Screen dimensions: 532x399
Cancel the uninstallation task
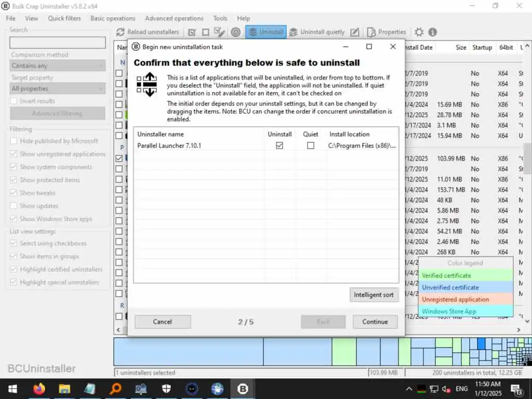[163, 322]
